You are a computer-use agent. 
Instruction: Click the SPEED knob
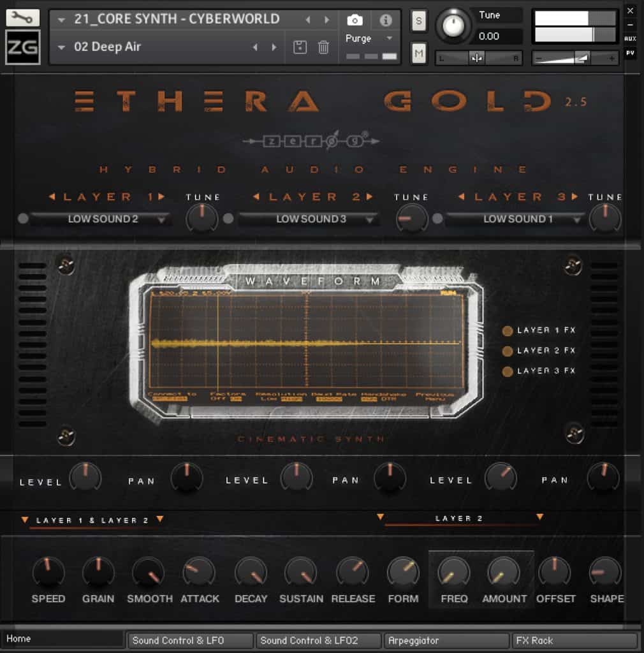[x=48, y=572]
